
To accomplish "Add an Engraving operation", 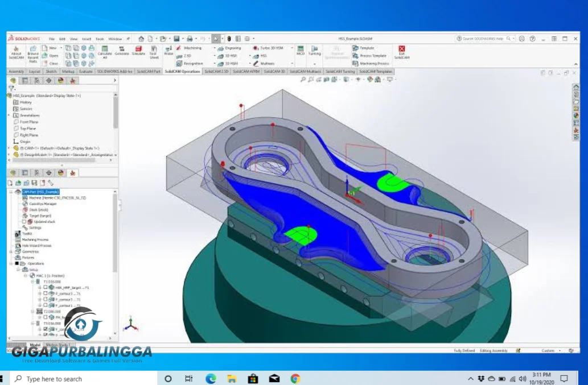I will tap(229, 48).
